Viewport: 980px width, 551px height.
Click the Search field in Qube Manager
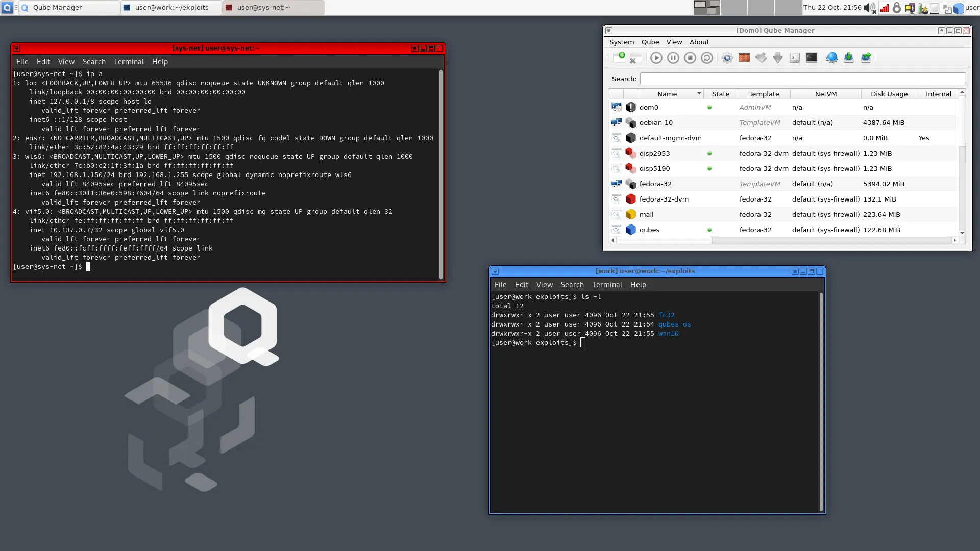(802, 79)
